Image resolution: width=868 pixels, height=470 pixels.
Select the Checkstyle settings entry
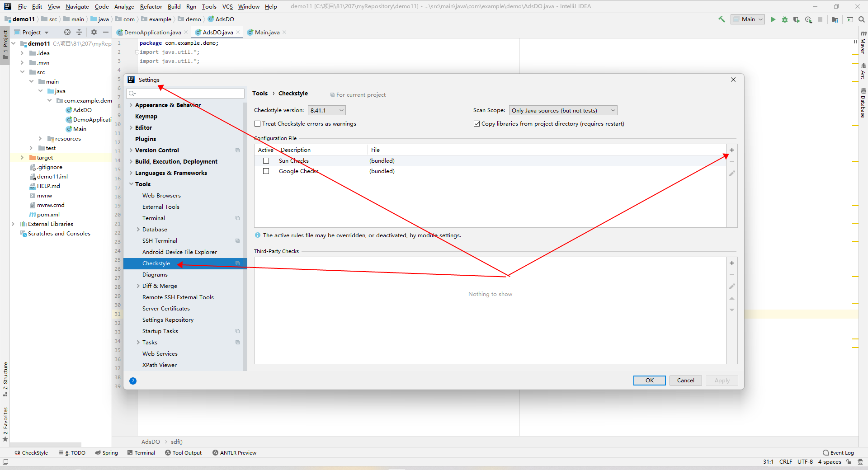185,263
